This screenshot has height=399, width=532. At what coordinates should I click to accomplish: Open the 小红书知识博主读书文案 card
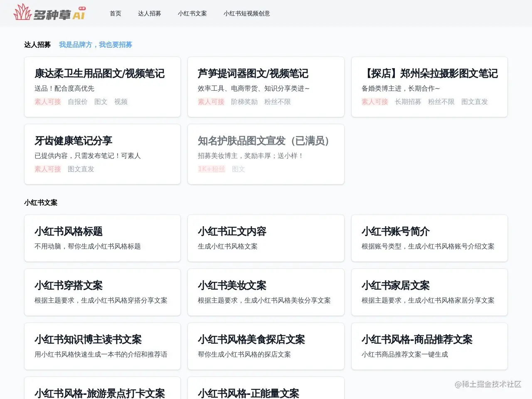tap(102, 346)
